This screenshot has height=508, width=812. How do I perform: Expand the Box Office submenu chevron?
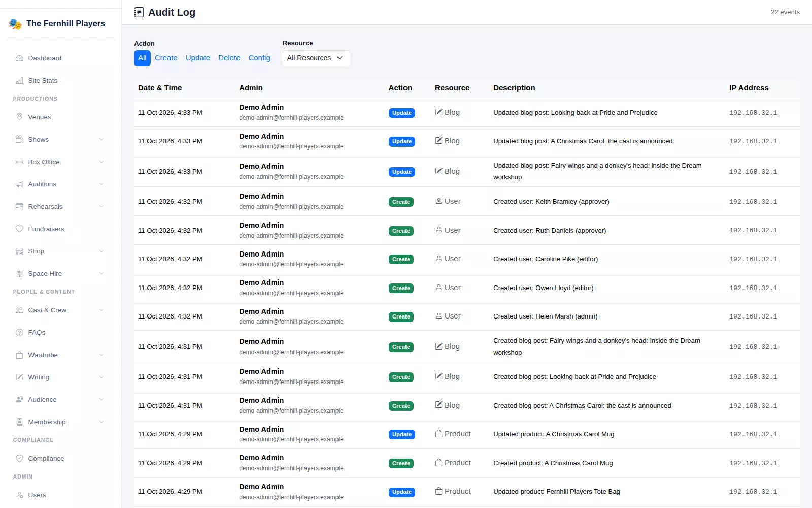[x=101, y=162]
